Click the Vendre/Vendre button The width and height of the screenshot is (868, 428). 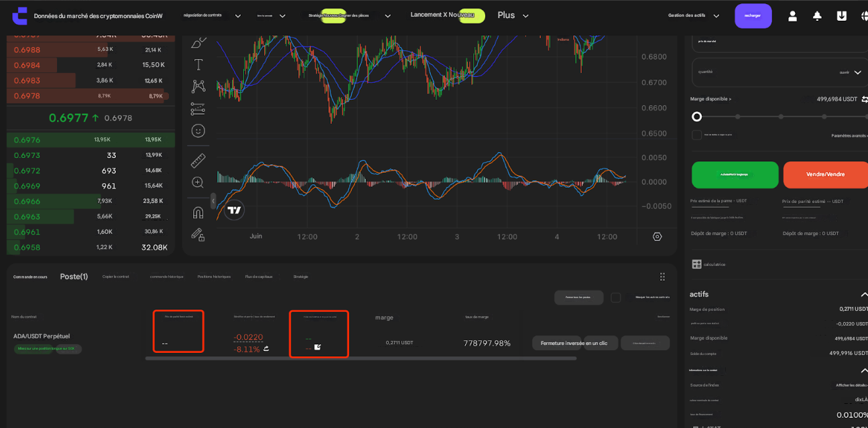pos(825,174)
